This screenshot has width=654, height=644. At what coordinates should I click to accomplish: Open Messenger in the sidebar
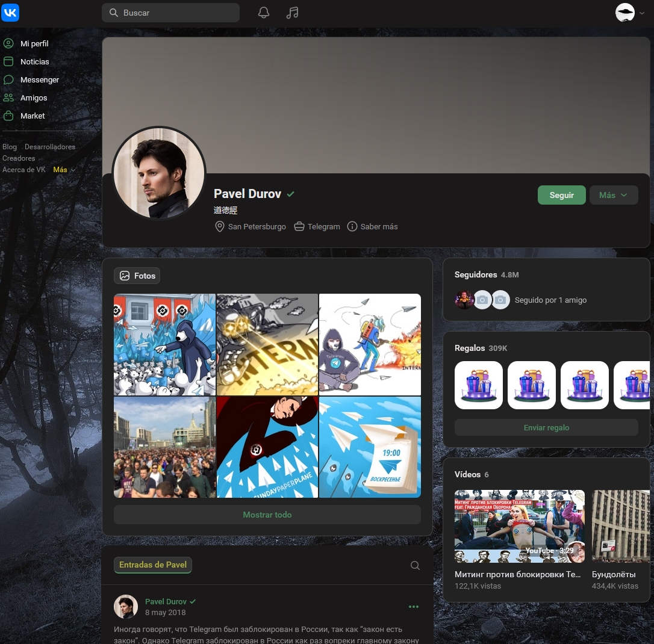coord(40,79)
